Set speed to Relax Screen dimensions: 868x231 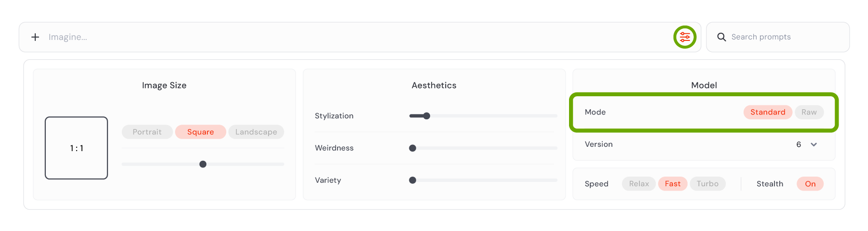coord(639,184)
